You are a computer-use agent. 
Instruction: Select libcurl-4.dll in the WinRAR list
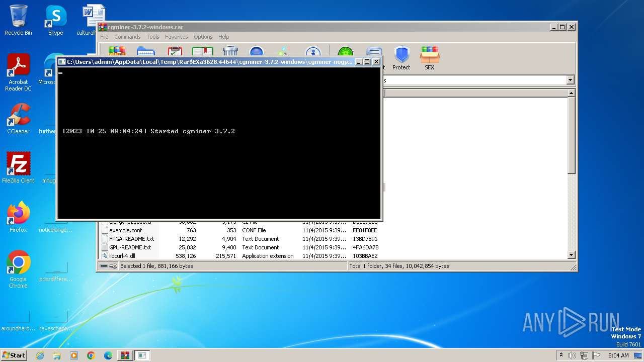122,256
